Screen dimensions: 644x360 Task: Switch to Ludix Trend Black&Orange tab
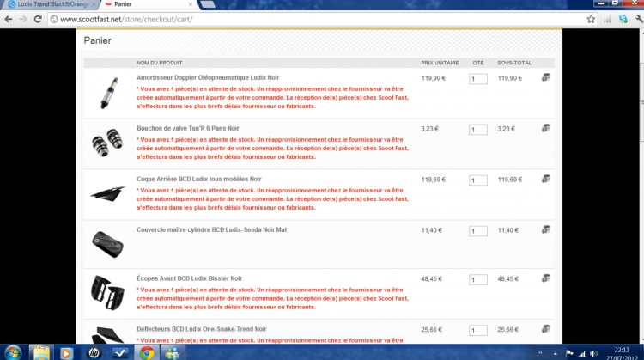52,4
